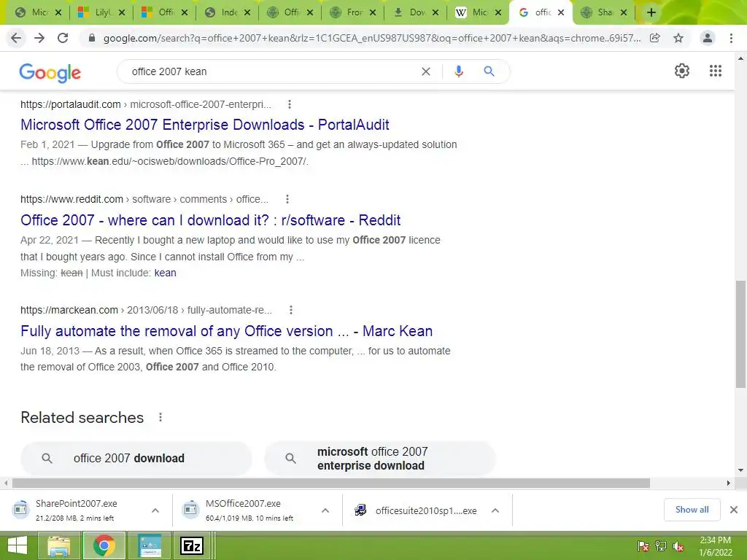
Task: Expand MSOffice2007.exe download options
Action: pos(325,510)
